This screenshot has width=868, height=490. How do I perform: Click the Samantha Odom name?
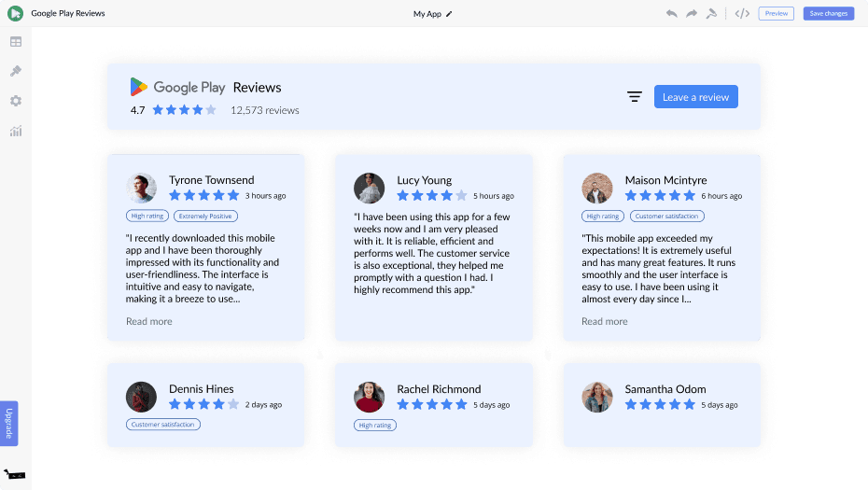click(x=665, y=389)
